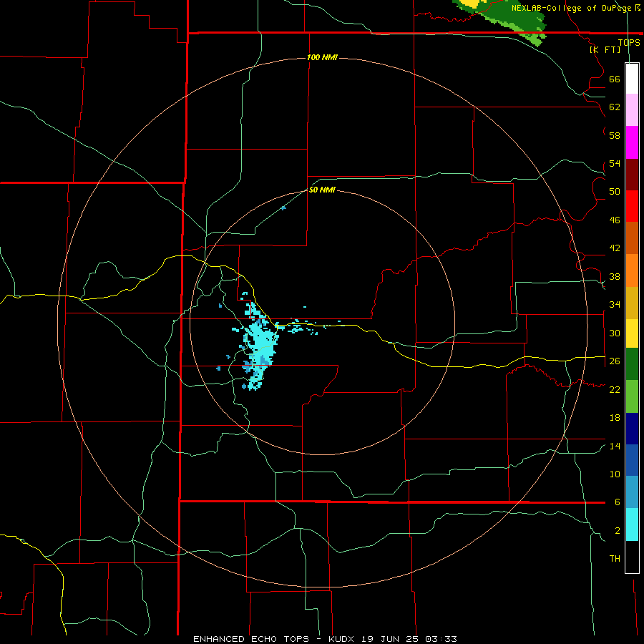Click the black TH threshold legend swatch
Image resolution: width=644 pixels, height=644 pixels.
(x=632, y=557)
